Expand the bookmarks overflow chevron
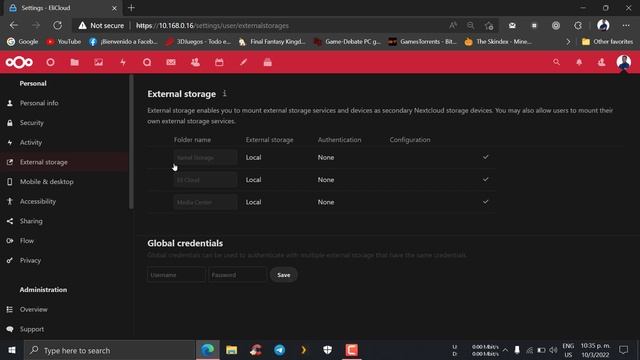The height and width of the screenshot is (360, 640). click(x=568, y=42)
